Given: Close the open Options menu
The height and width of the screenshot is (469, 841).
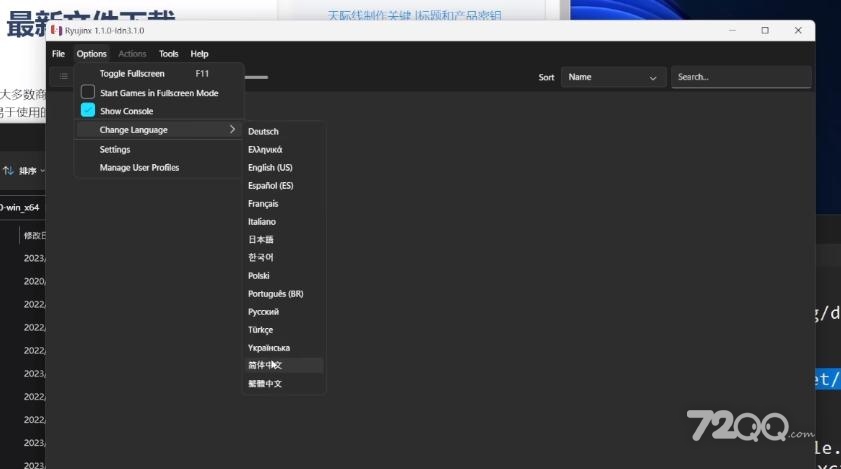Looking at the screenshot, I should (x=91, y=54).
